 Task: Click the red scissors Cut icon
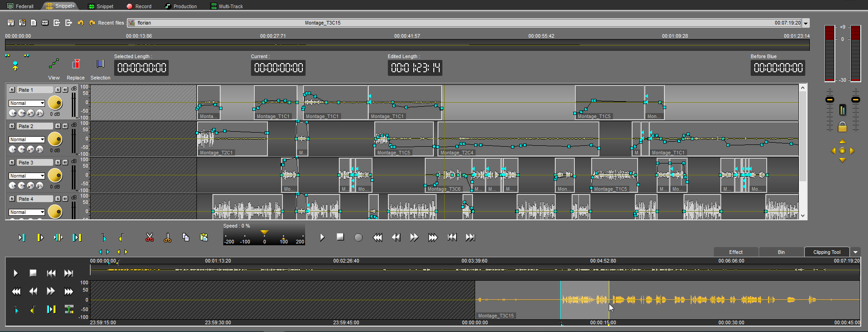(x=150, y=238)
